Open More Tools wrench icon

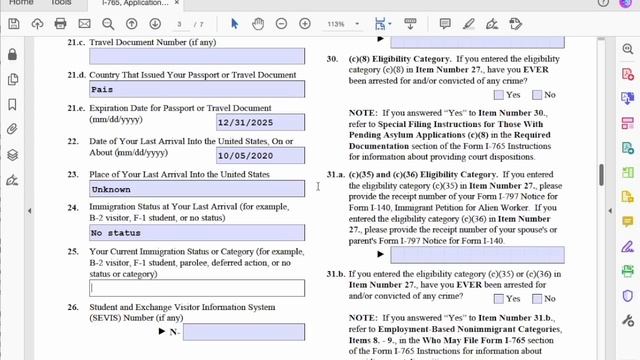click(628, 320)
